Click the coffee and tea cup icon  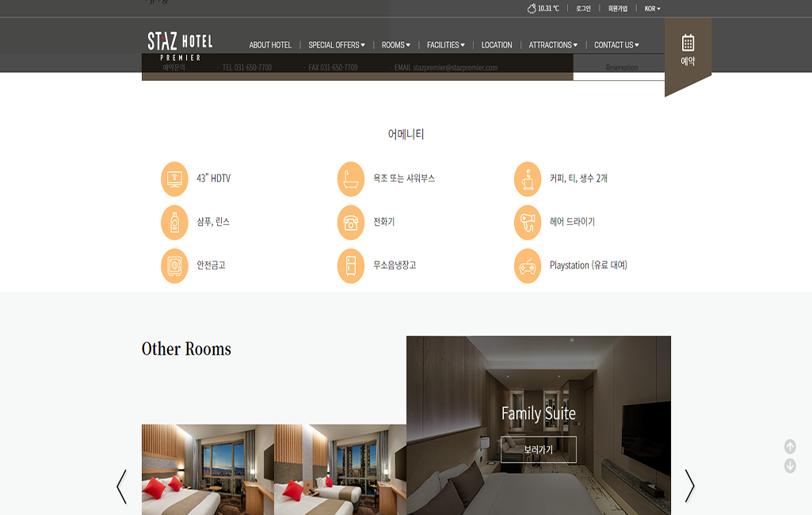528,179
